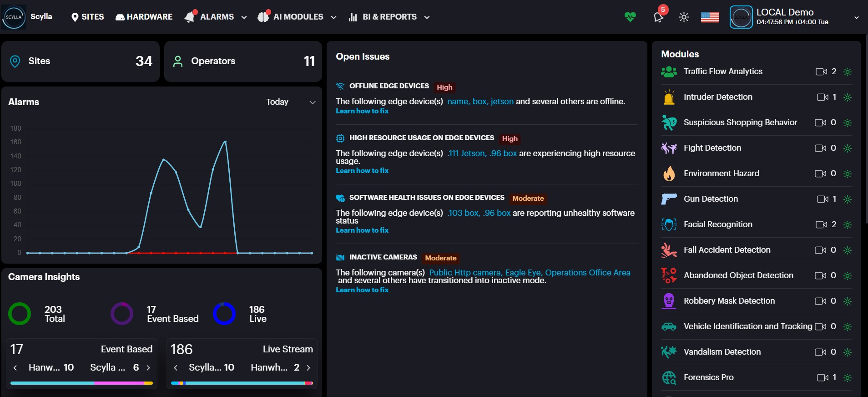This screenshot has width=868, height=397.
Task: Open the Hardware menu item
Action: pos(144,17)
